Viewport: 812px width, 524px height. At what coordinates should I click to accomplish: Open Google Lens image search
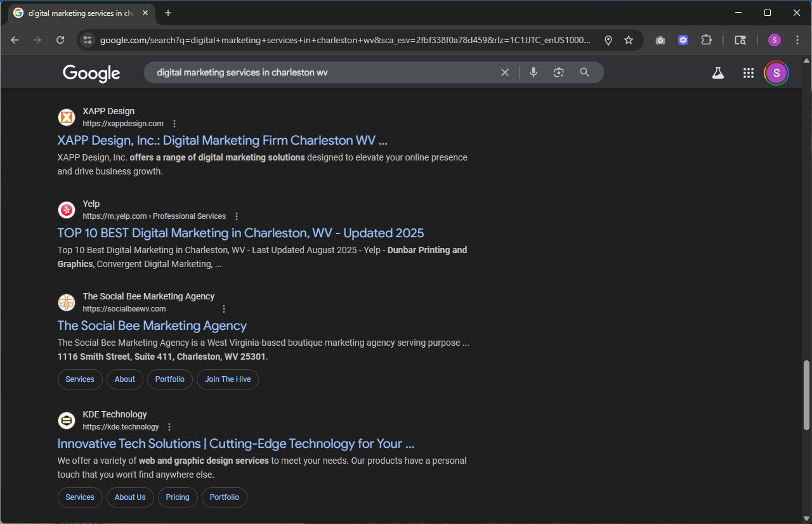pyautogui.click(x=558, y=72)
